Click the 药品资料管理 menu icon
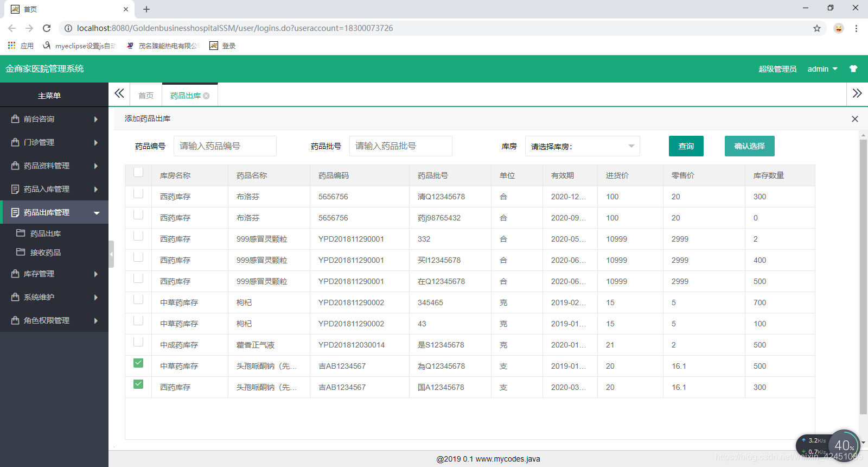 click(x=15, y=165)
